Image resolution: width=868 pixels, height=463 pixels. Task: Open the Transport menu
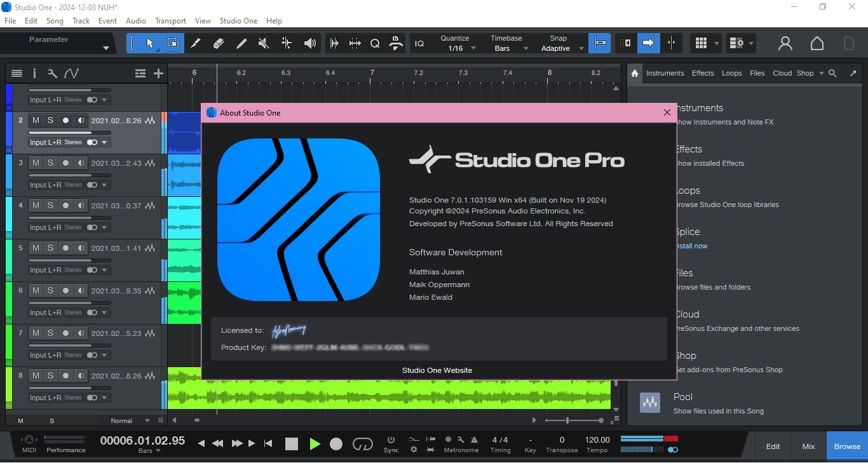coord(170,21)
